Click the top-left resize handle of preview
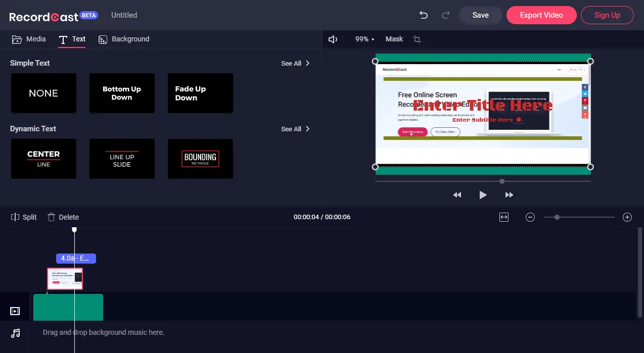This screenshot has height=353, width=644. point(375,61)
